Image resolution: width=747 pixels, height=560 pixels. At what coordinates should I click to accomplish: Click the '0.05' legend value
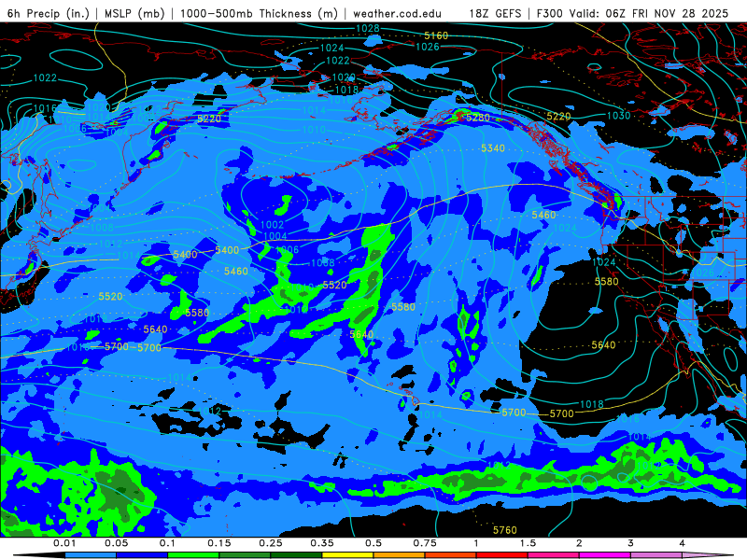tap(116, 543)
